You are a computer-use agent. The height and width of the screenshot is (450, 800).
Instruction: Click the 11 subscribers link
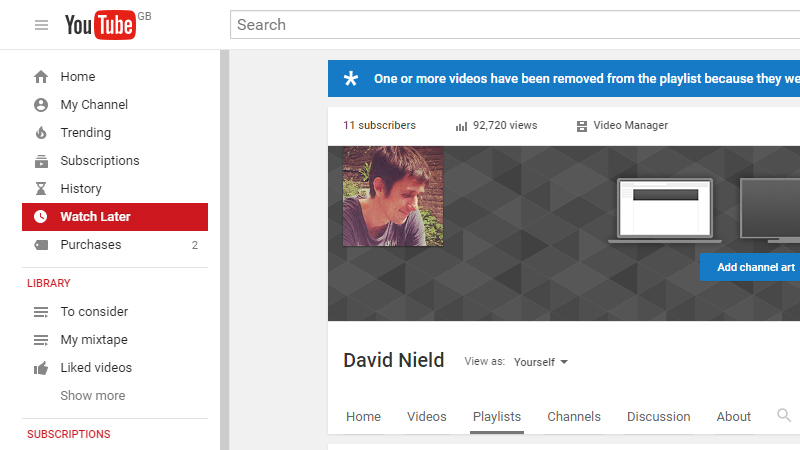(380, 126)
